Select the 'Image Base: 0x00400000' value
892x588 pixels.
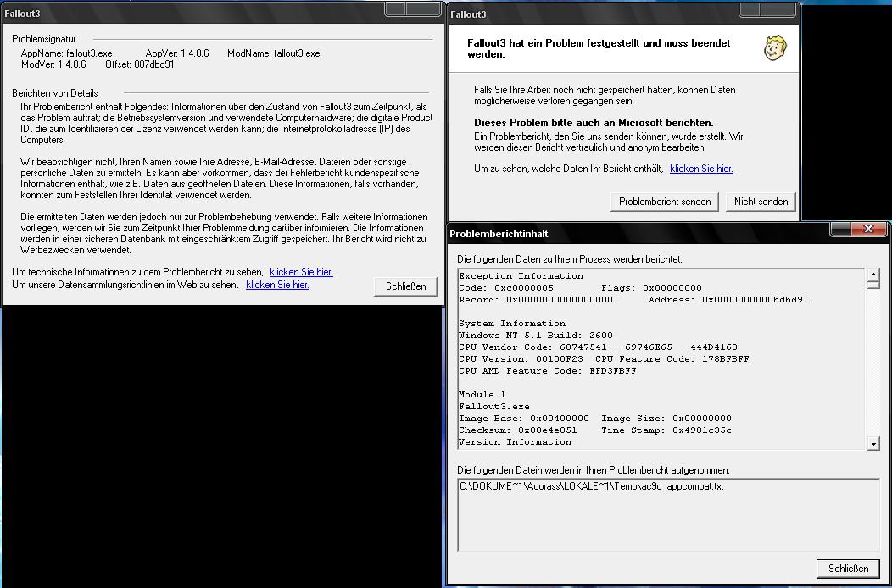(x=523, y=419)
